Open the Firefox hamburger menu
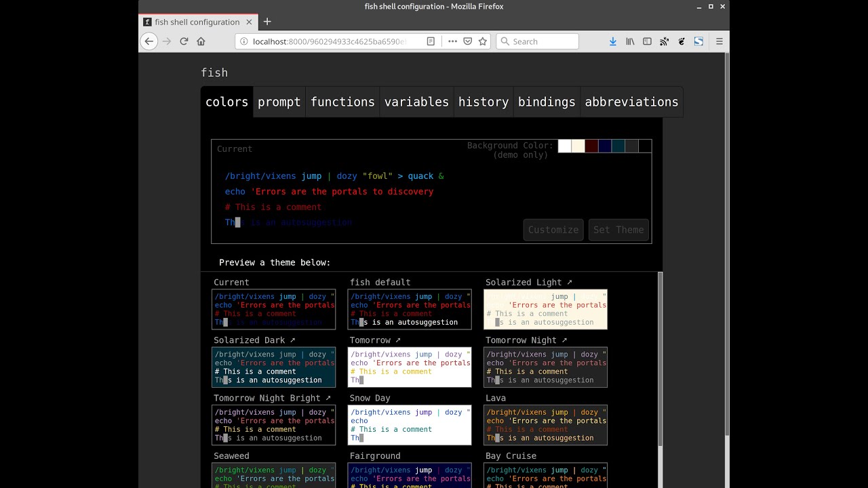The image size is (868, 488). coord(719,41)
